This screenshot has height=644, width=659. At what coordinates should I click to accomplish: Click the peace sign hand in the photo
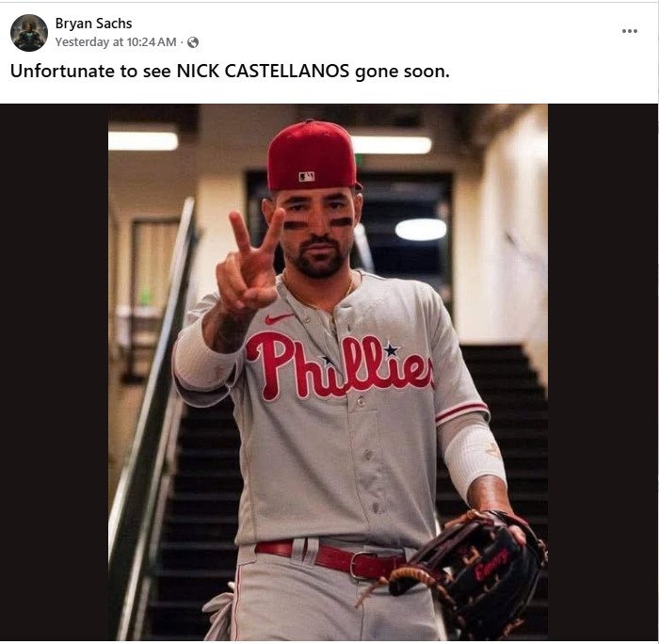coord(249,262)
